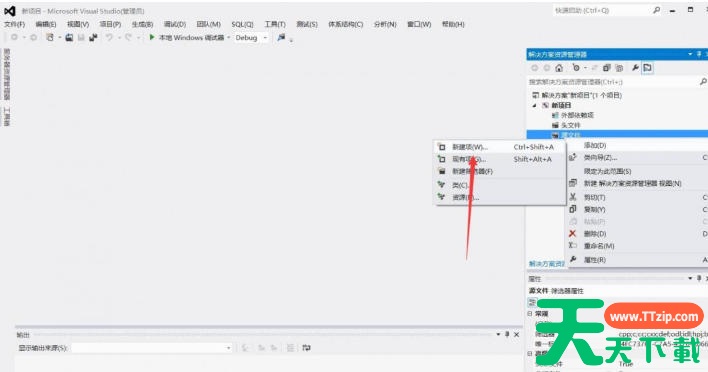This screenshot has height=372, width=708.
Task: Choose 属性(R) in context menu
Action: tap(638, 260)
